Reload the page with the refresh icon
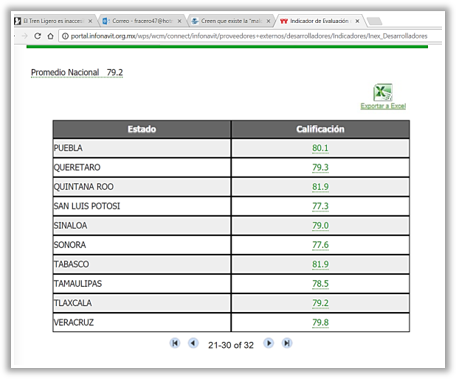 coord(38,36)
